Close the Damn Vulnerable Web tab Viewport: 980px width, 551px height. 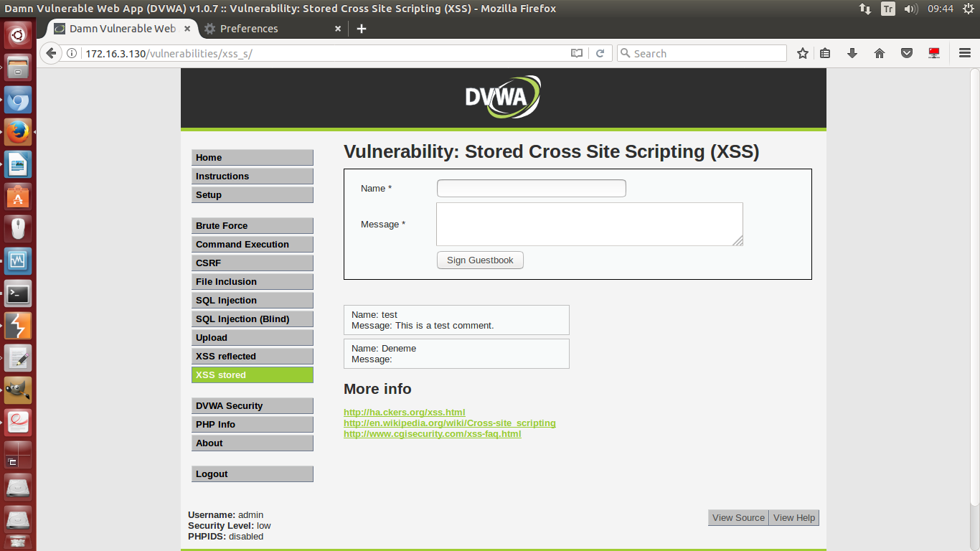coord(188,29)
